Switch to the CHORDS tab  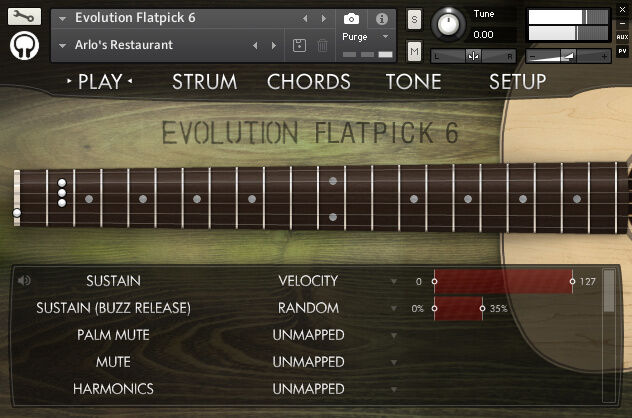tap(309, 82)
